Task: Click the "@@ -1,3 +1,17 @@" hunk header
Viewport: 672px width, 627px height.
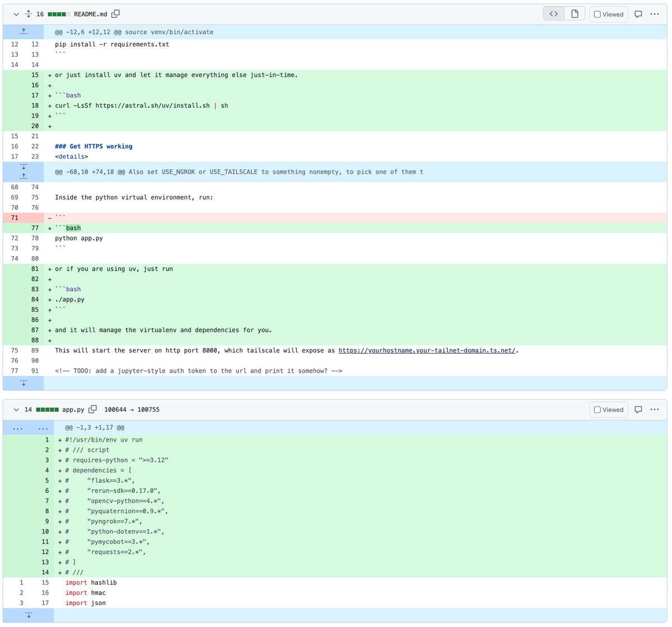Action: (95, 428)
